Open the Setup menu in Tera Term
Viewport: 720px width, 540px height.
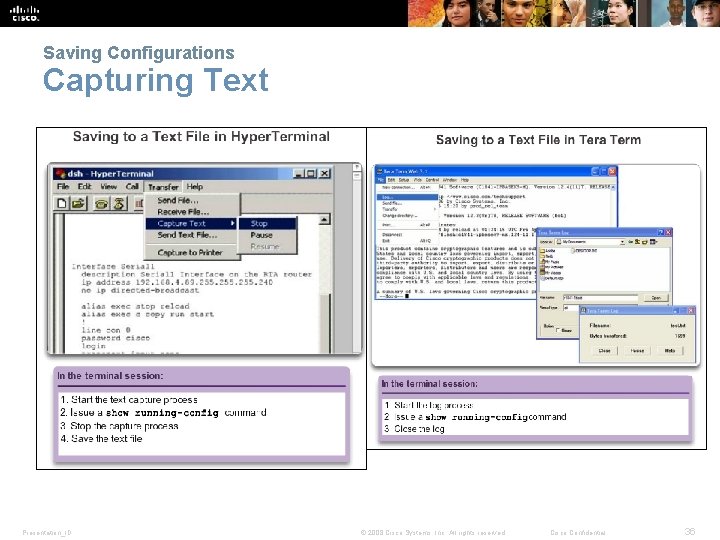404,180
